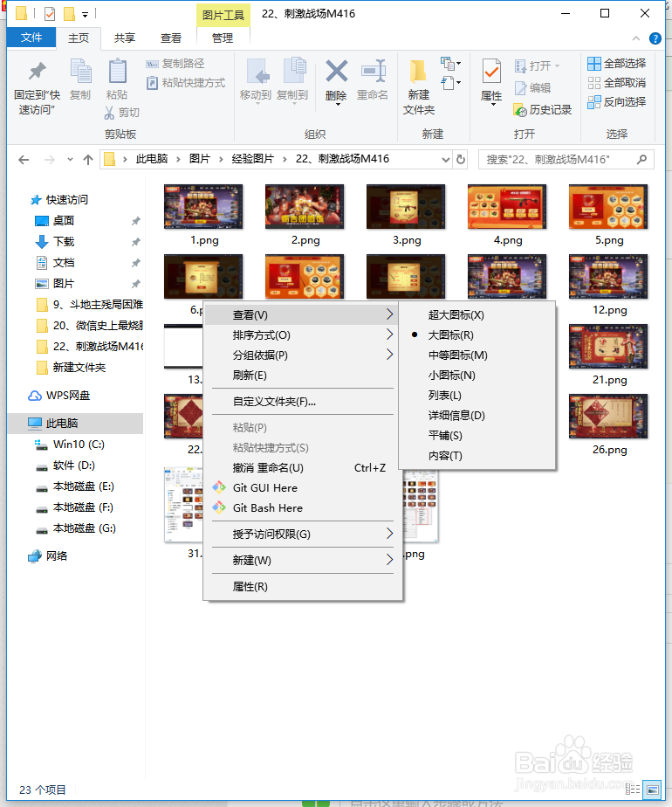Go back with the left arrow
This screenshot has height=807, width=672.
tap(24, 160)
